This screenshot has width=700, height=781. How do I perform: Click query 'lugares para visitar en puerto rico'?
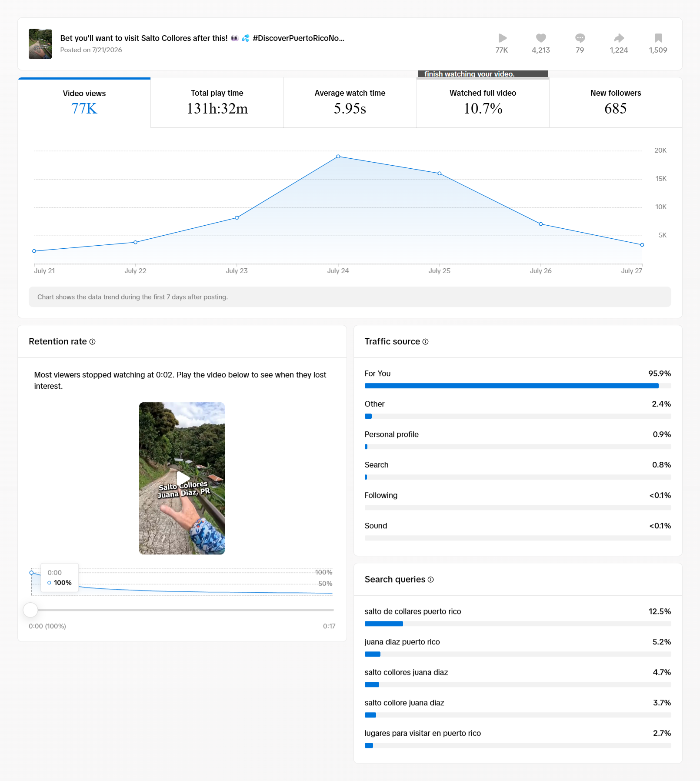(423, 733)
